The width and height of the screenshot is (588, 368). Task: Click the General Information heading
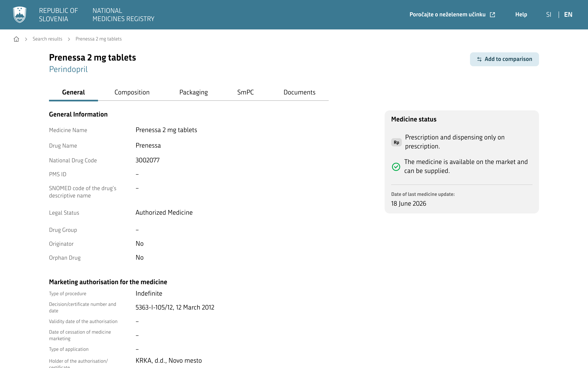[x=78, y=114]
